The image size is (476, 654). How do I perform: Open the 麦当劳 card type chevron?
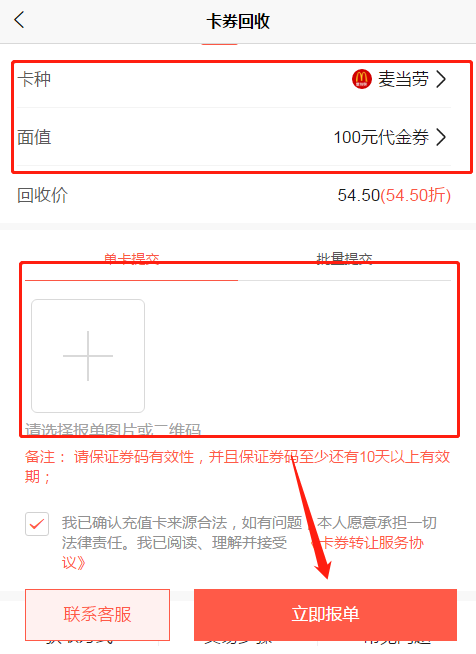(441, 79)
